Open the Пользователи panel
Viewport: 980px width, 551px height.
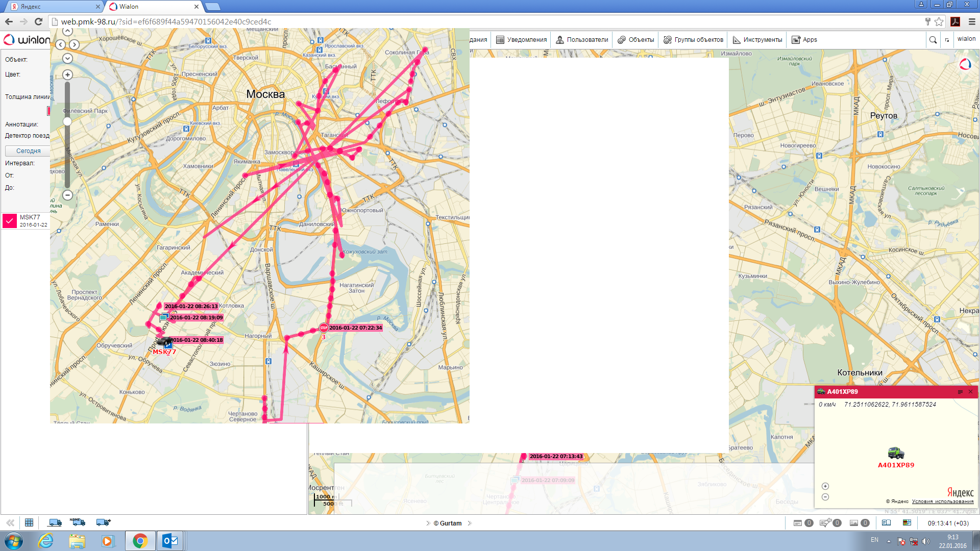(x=582, y=40)
